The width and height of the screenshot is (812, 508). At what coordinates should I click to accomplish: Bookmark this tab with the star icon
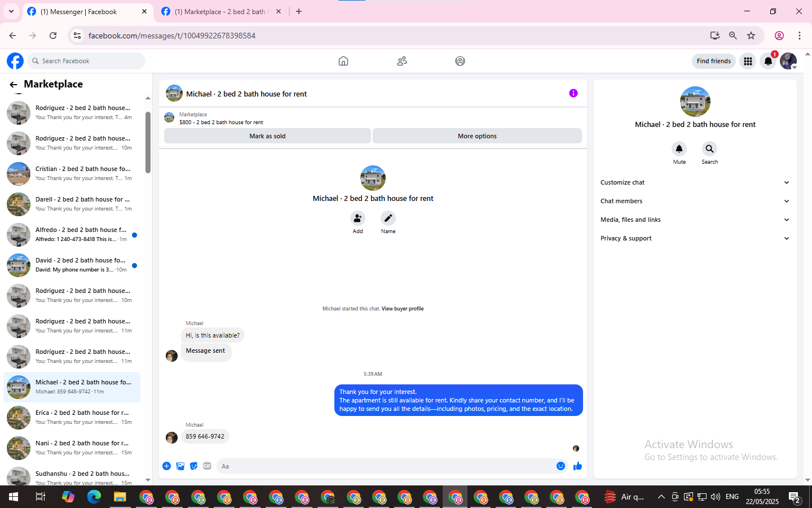(x=751, y=36)
